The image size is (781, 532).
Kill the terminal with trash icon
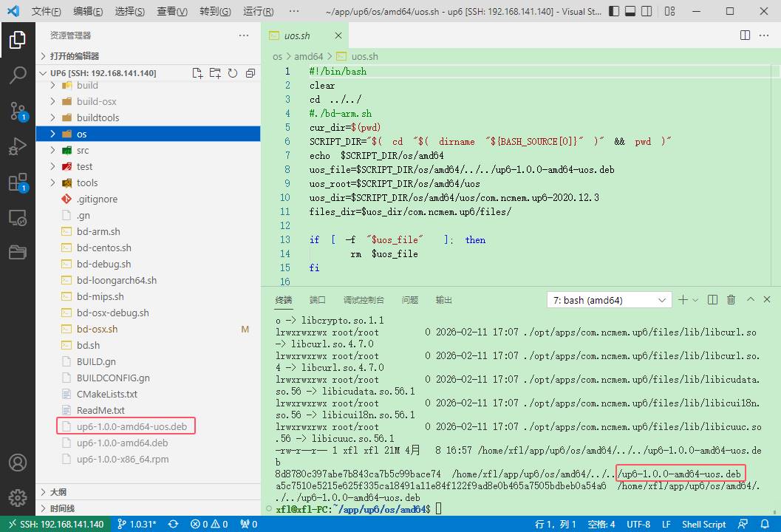pos(731,300)
